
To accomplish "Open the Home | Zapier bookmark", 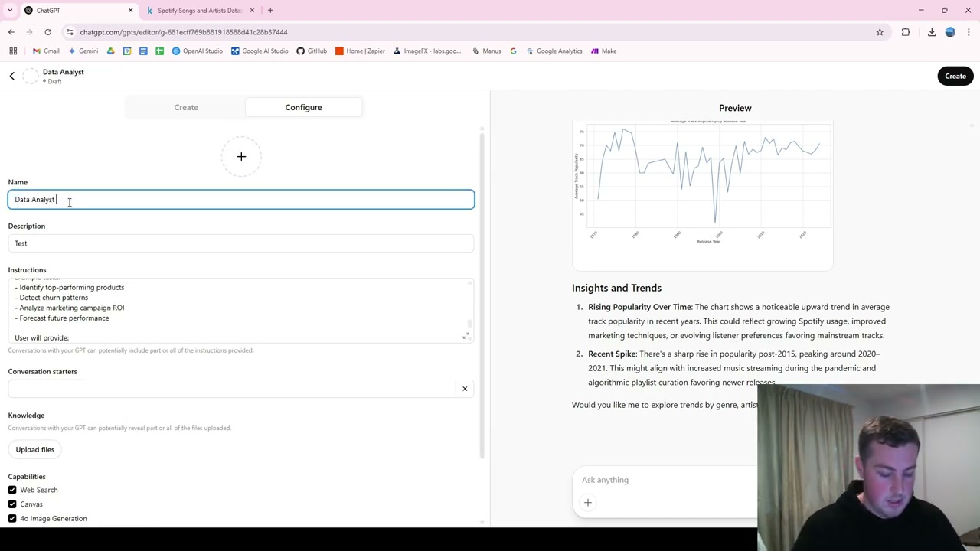I will (360, 51).
